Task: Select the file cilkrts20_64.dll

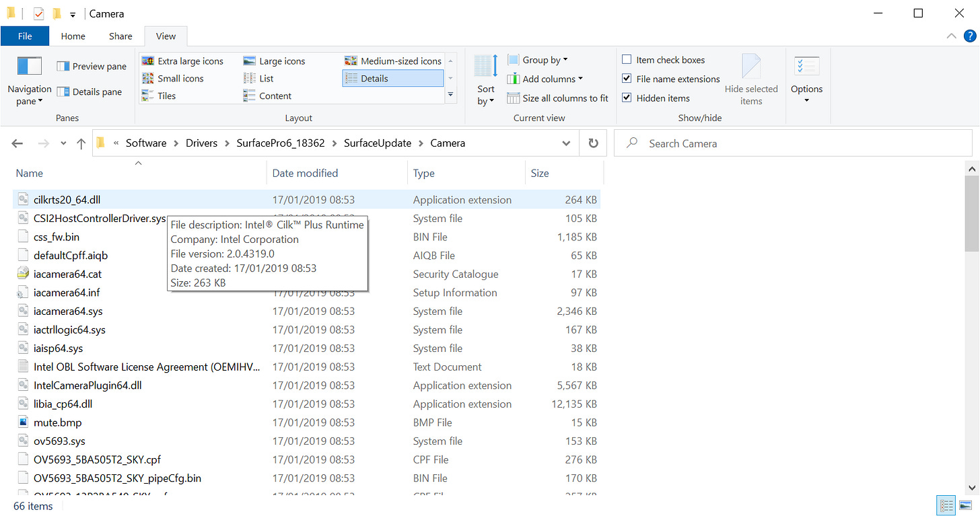Action: click(306, 200)
